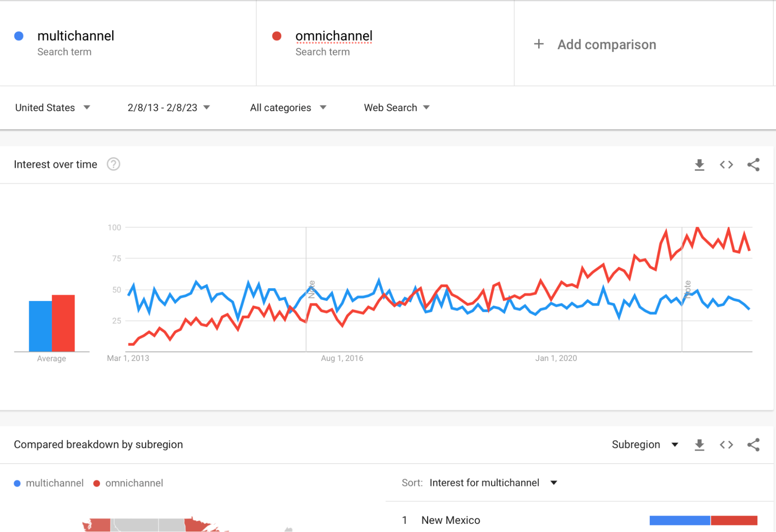This screenshot has height=532, width=776.
Task: Click the Note marker near Aug 2016
Action: pos(311,289)
